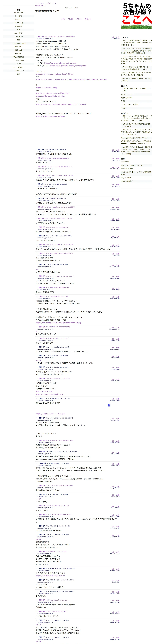This screenshot has height=644, width=152.
Task: Open スロットサロン board in sidebar
Action: pyautogui.click(x=18, y=71)
